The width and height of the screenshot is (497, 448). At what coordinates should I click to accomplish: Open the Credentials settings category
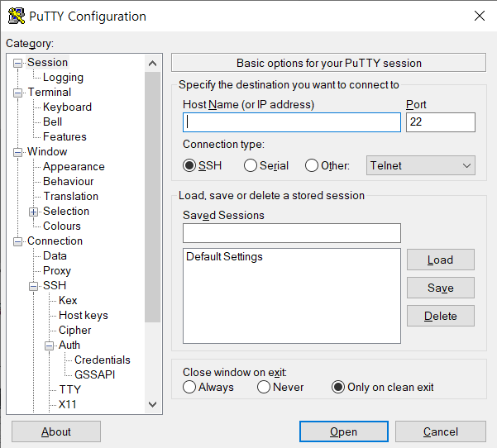pos(103,360)
